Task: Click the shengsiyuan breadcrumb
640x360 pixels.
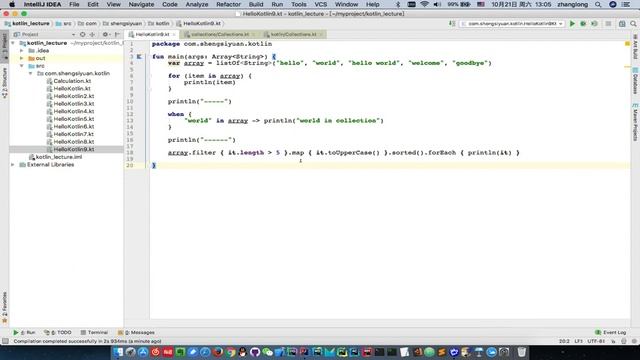Action: pyautogui.click(x=122, y=24)
